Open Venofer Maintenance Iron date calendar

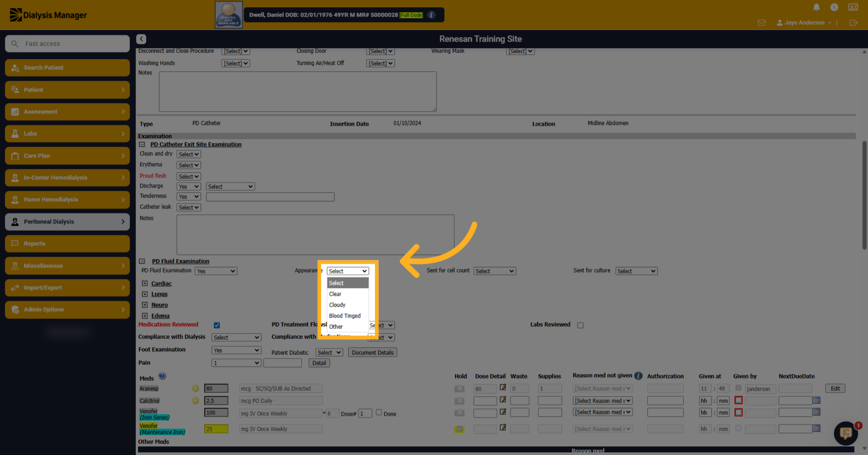(x=816, y=429)
